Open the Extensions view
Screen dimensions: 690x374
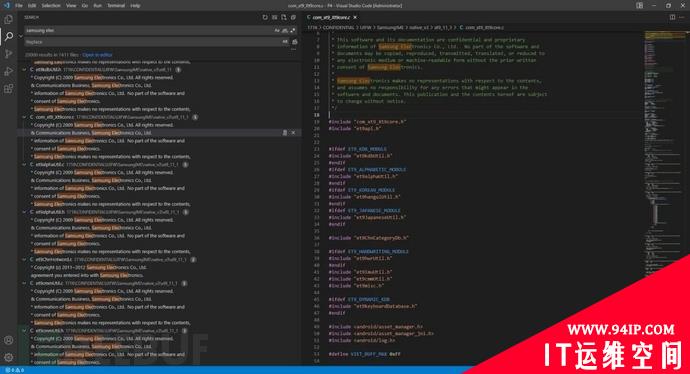click(8, 89)
